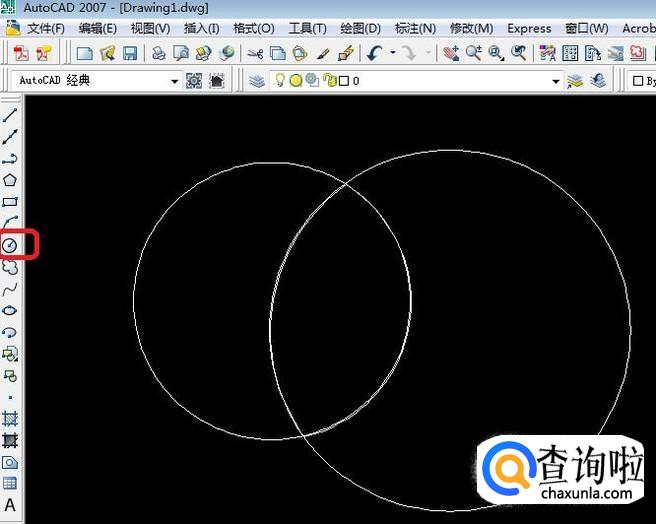Click the ByLayer color control swatch
Screen dimensions: 656x524
point(638,81)
